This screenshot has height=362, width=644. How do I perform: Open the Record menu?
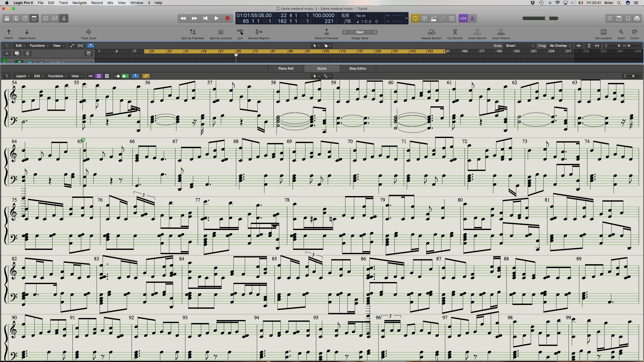(97, 3)
